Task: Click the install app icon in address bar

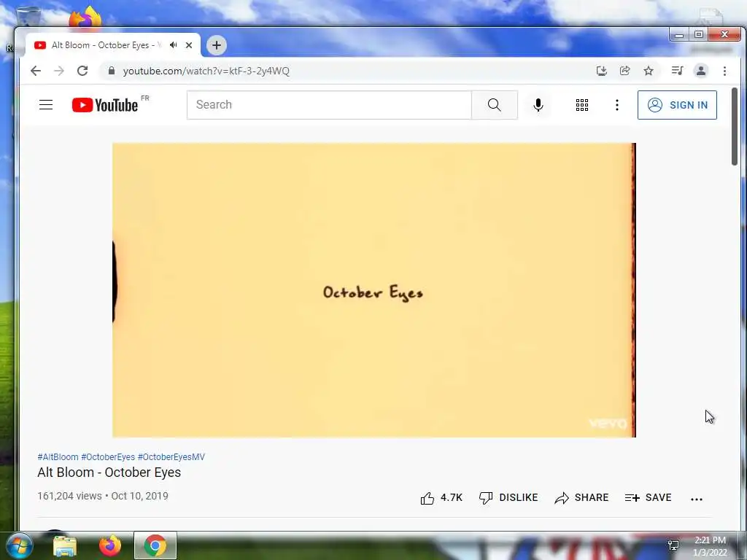Action: click(602, 71)
